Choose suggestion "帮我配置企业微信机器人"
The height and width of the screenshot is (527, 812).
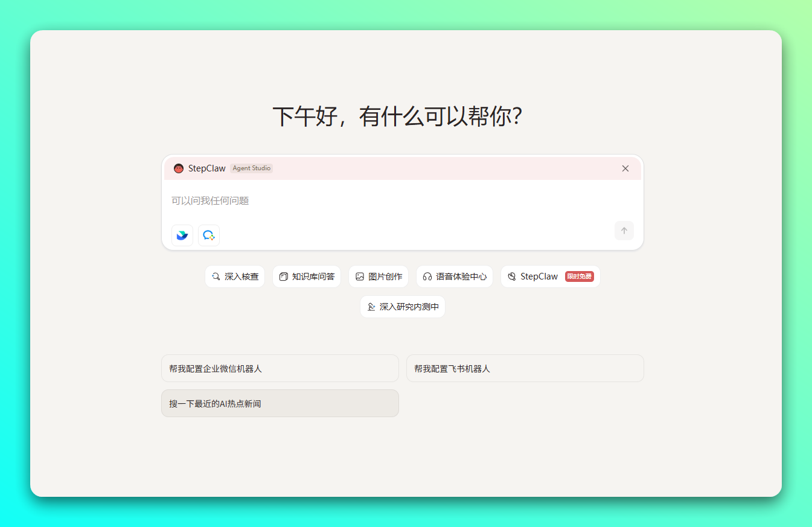point(280,368)
